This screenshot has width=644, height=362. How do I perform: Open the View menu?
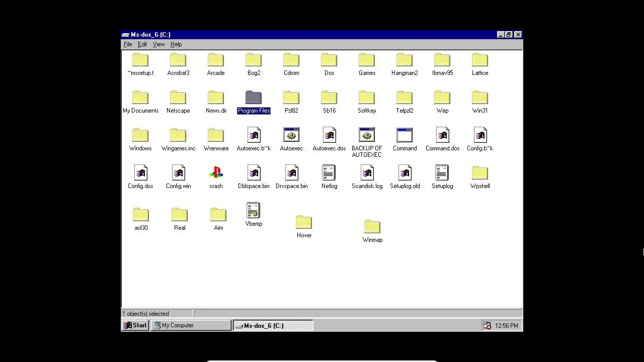click(158, 44)
